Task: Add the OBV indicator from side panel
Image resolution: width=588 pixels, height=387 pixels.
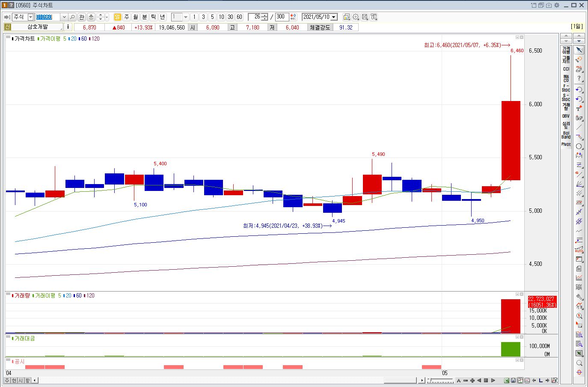Action: (566, 116)
